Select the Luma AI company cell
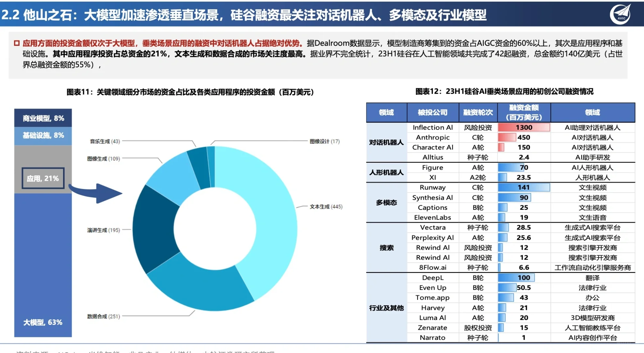Image resolution: width=644 pixels, height=353 pixels. [433, 318]
